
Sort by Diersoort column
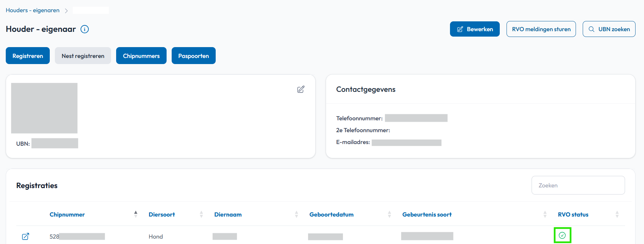click(162, 215)
